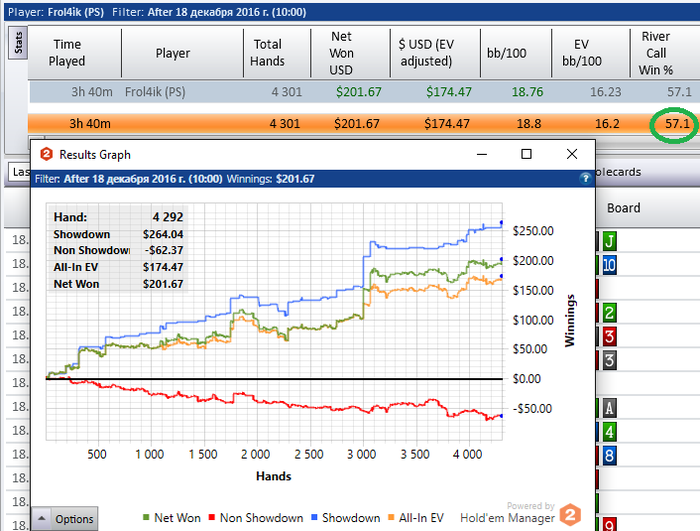Click blue 10 board card
Screen dimensions: 700x531
click(609, 265)
